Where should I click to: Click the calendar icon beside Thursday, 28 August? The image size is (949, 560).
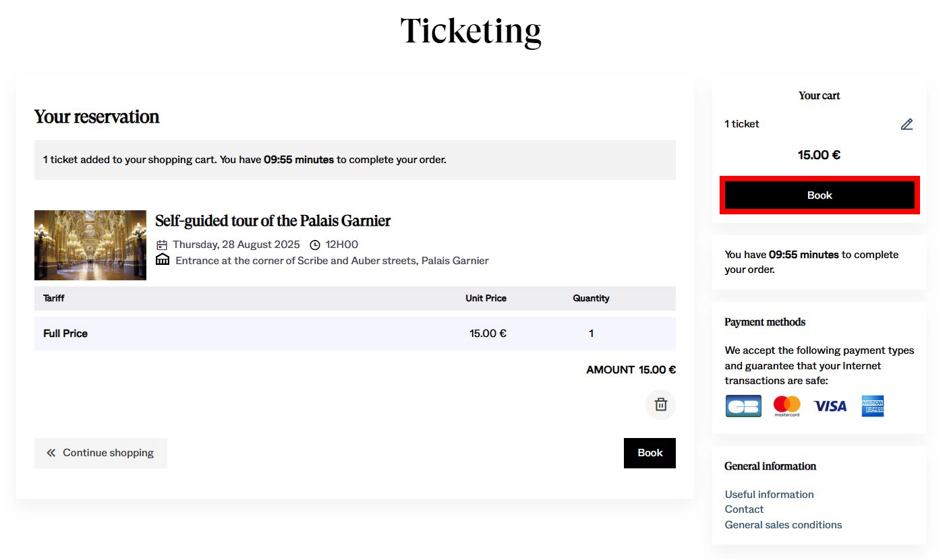[162, 245]
